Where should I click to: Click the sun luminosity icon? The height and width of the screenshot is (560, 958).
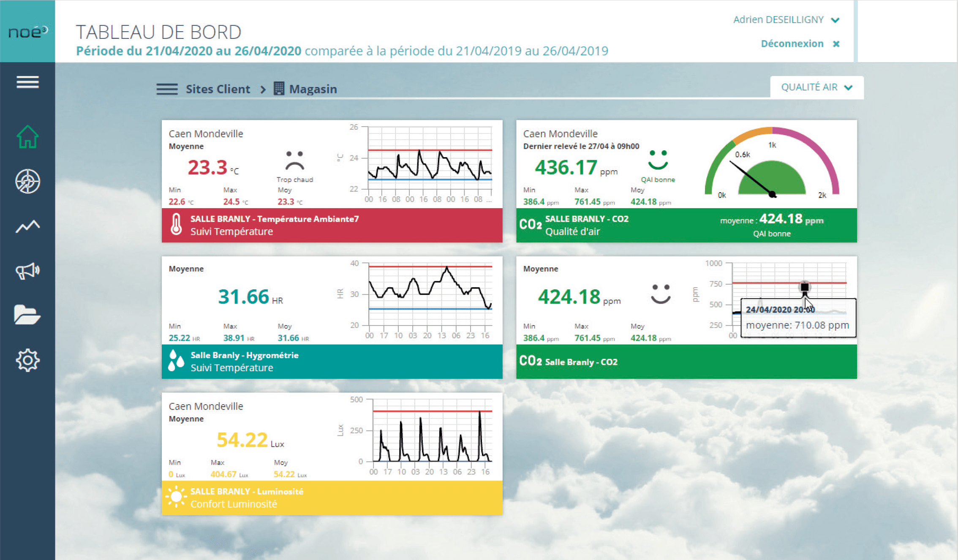pyautogui.click(x=176, y=497)
